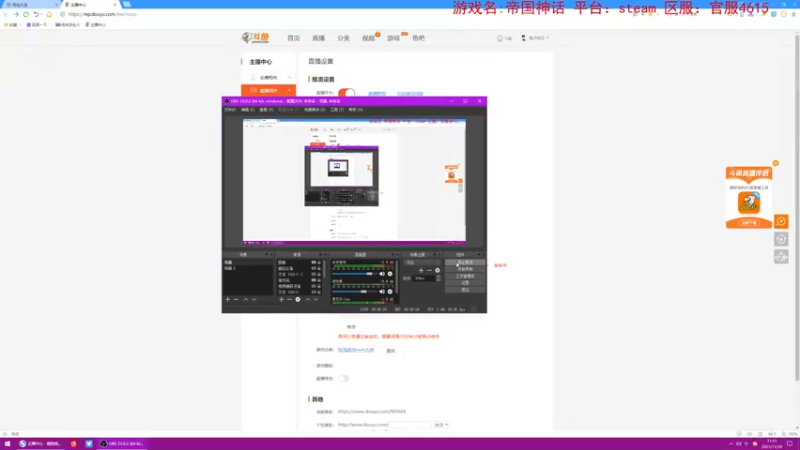800x450 pixels.
Task: Open OBS 查看 menu
Action: coord(266,110)
